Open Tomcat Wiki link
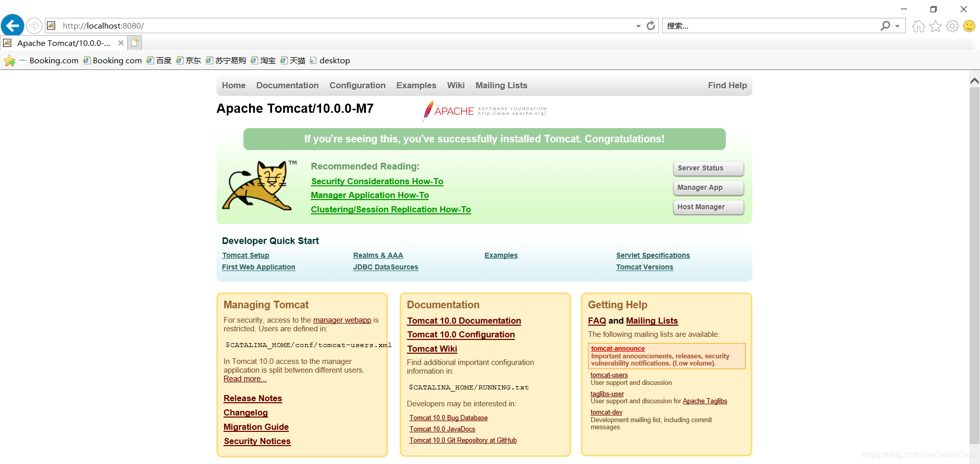This screenshot has height=464, width=980. 432,349
